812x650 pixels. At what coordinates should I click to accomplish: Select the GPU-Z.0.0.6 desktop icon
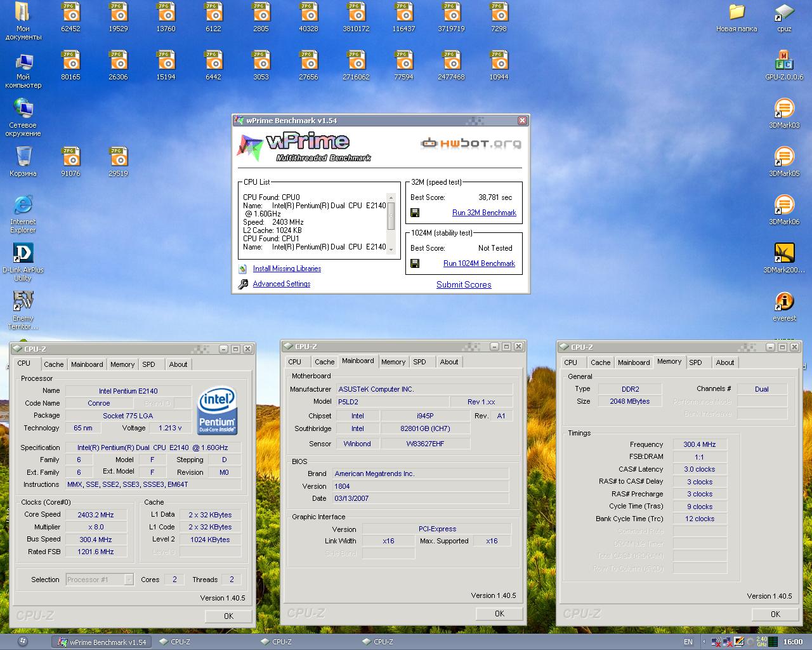[x=784, y=65]
